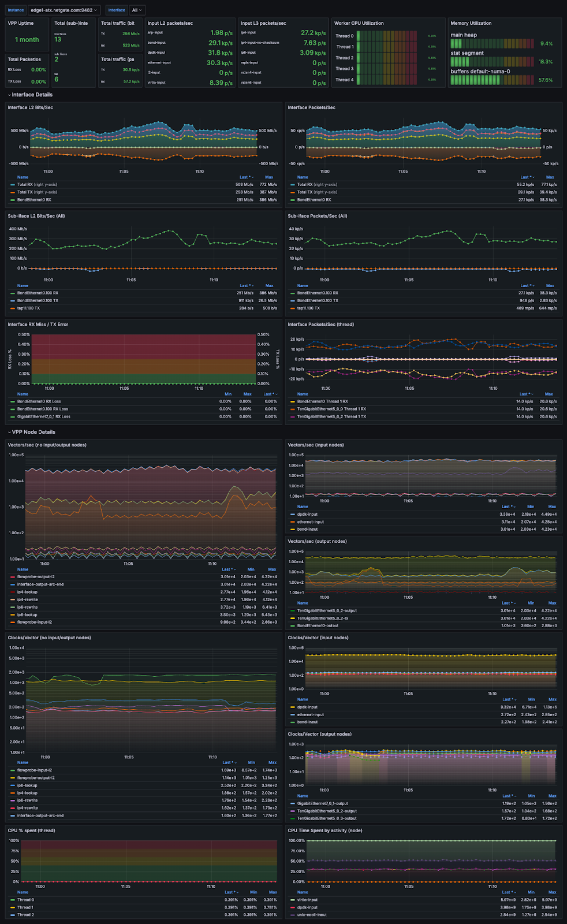The image size is (567, 924).
Task: Click dpdk-input color icon in Vectors/sec (input nodes) legend
Action: point(293,515)
